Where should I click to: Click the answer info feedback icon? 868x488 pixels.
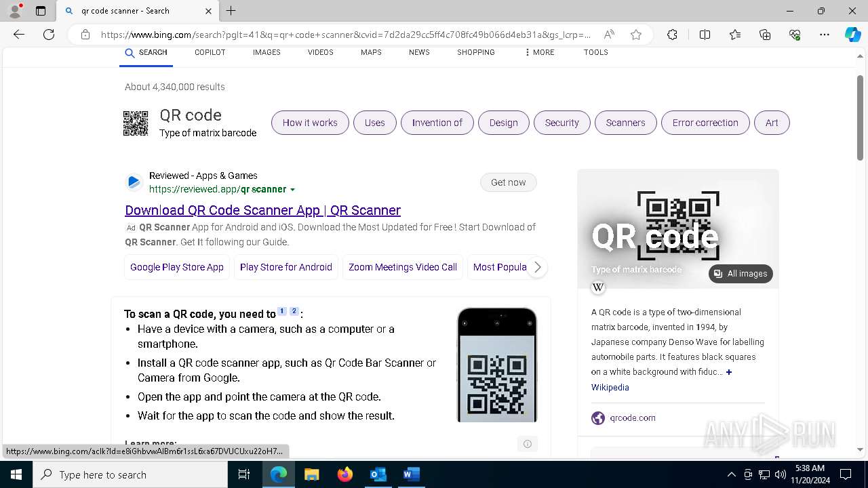[x=527, y=444]
